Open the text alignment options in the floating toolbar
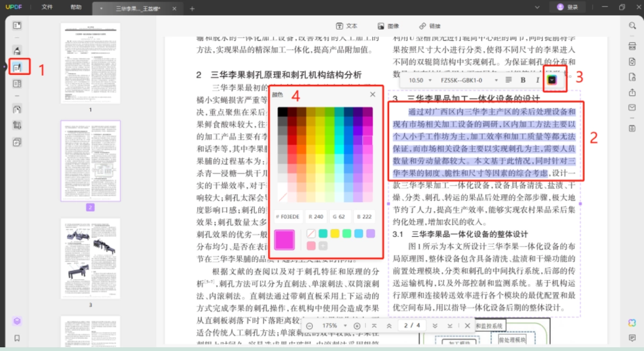Screen dimensions: 644x351 508,80
